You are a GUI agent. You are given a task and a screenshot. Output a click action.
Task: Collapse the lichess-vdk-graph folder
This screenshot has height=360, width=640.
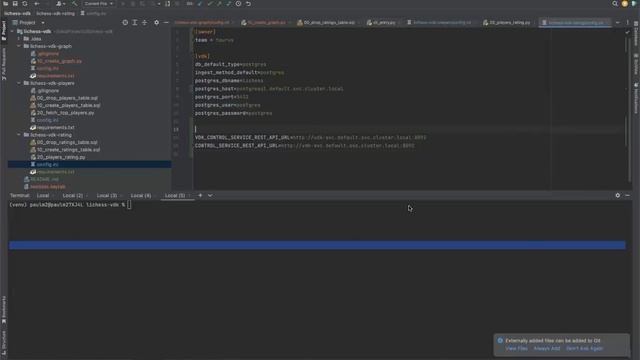coord(19,46)
